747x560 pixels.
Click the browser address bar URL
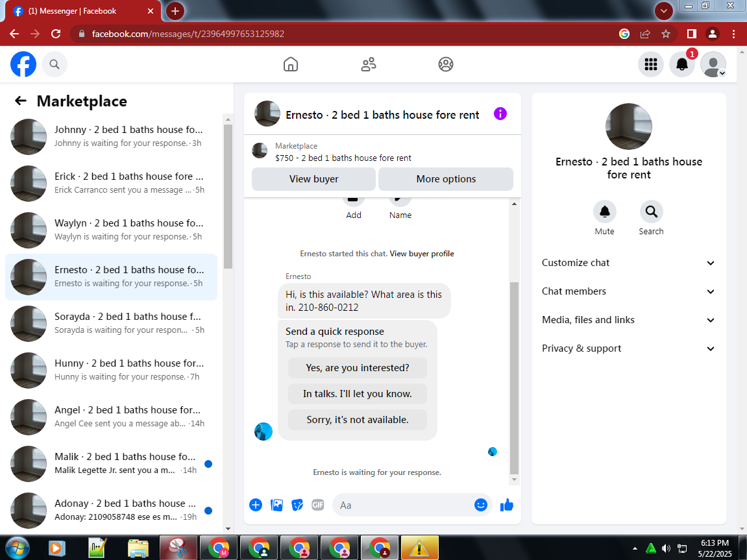(188, 34)
